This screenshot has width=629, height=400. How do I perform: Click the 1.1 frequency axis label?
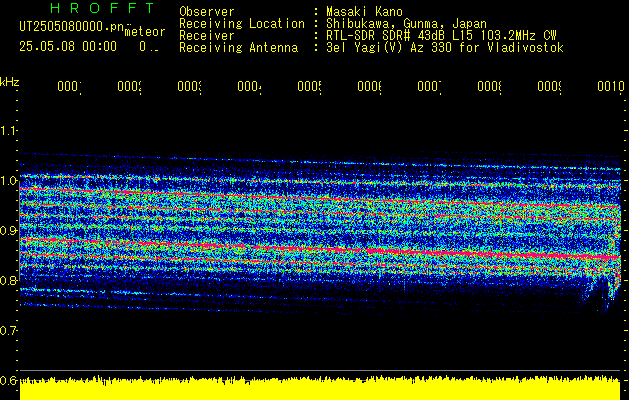(x=8, y=130)
